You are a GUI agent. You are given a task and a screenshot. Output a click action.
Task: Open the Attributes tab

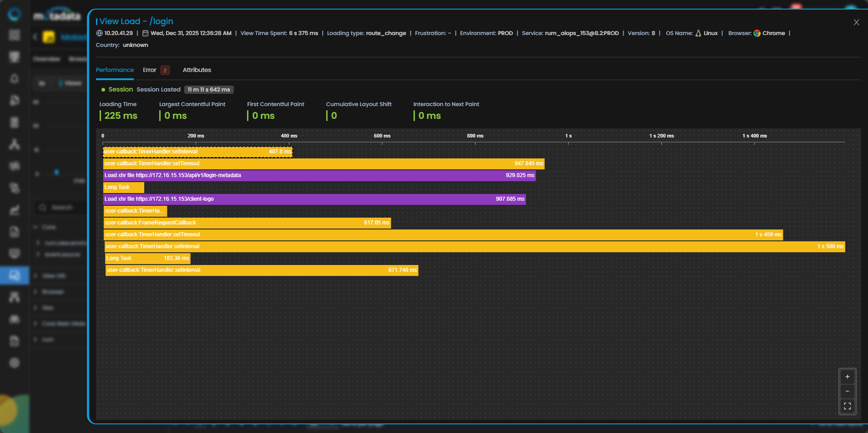[x=197, y=70]
